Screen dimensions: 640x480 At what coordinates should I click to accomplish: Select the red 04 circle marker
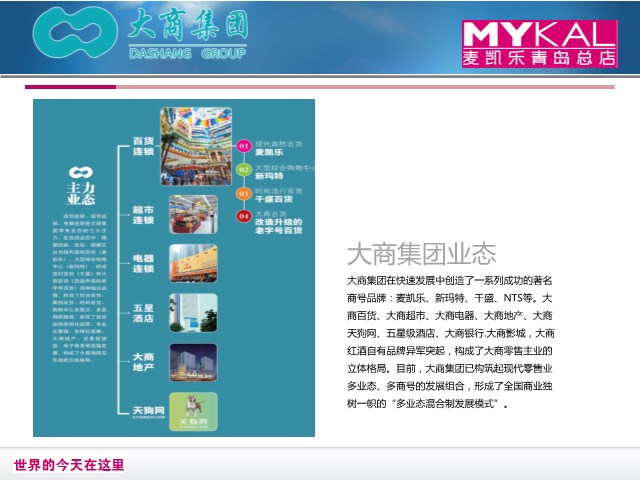pos(244,216)
